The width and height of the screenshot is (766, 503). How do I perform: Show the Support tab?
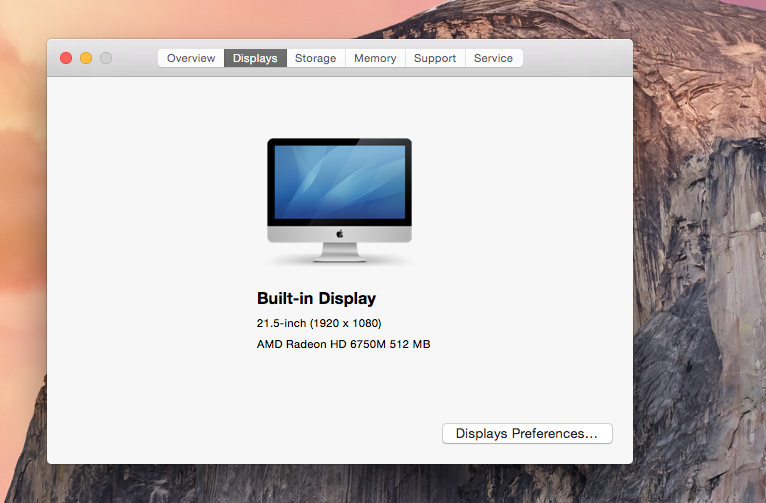click(435, 58)
